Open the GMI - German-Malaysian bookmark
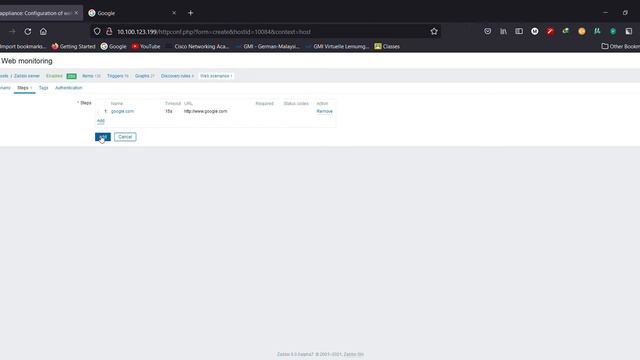 [x=267, y=47]
